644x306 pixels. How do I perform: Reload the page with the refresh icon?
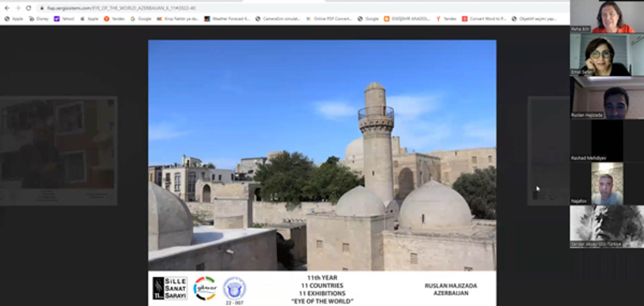click(28, 8)
